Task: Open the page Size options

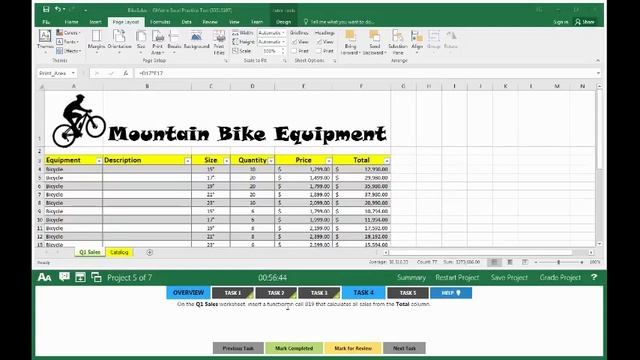Action: (x=141, y=41)
